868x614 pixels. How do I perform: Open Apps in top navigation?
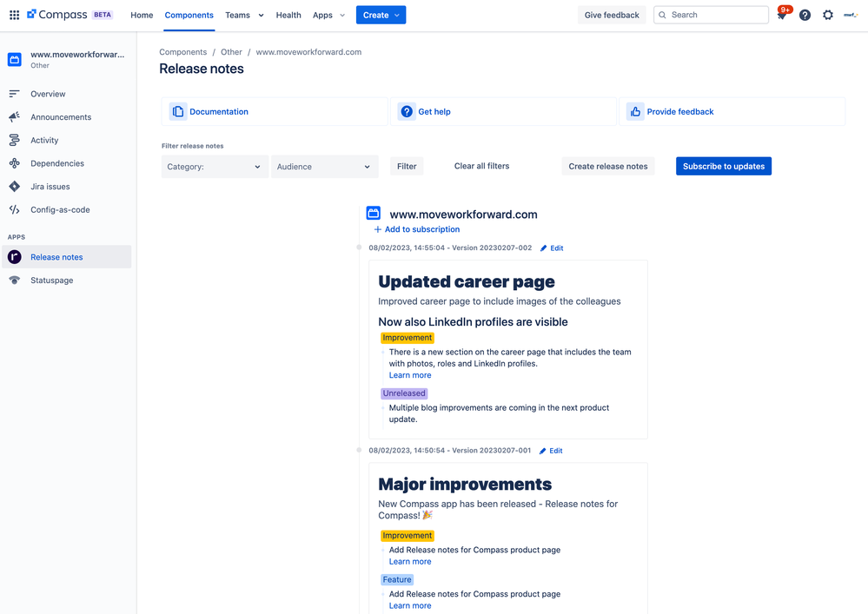coord(322,15)
